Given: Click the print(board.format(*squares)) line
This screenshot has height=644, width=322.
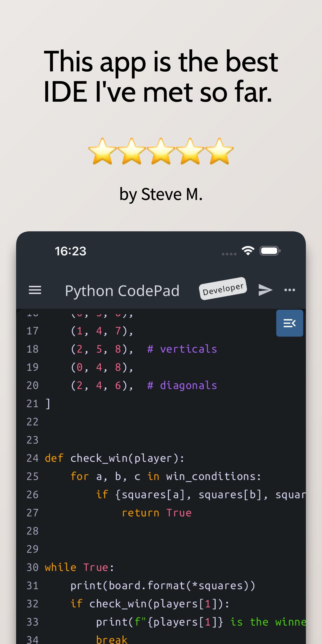Looking at the screenshot, I should click(162, 586).
